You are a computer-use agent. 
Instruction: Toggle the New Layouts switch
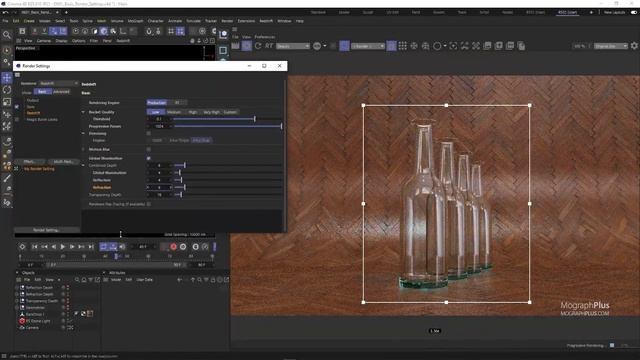click(634, 12)
